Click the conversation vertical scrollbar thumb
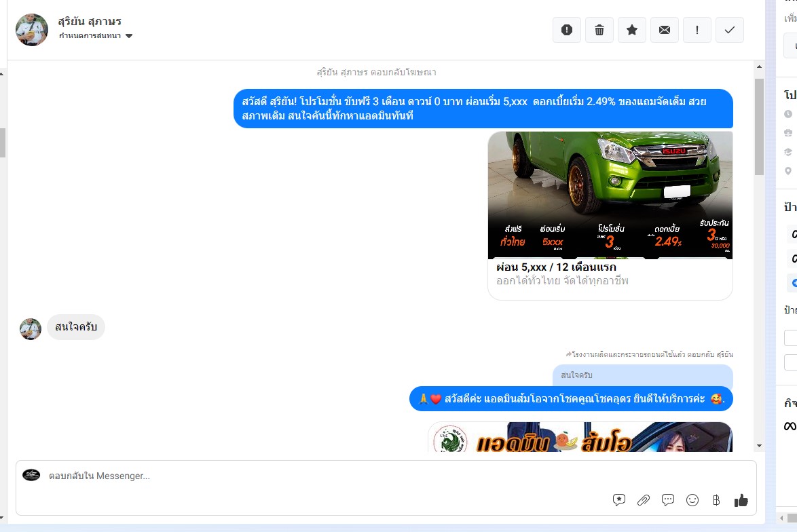 coord(760,126)
